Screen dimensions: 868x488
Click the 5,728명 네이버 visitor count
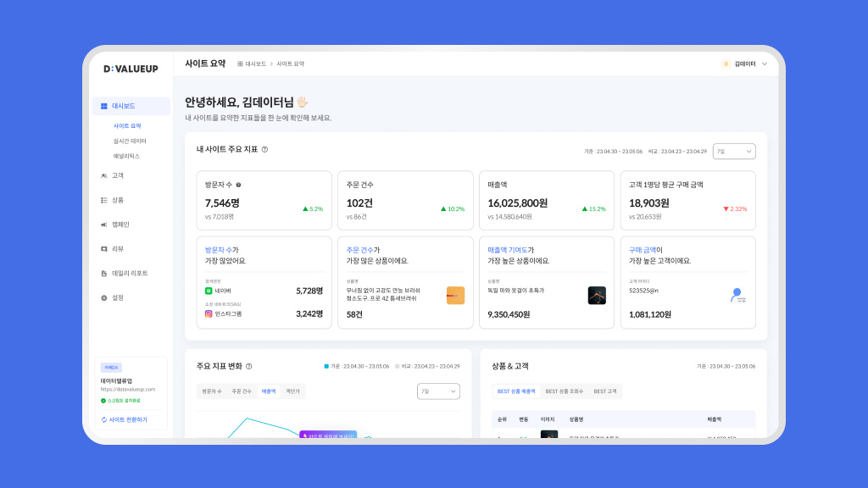pos(309,291)
